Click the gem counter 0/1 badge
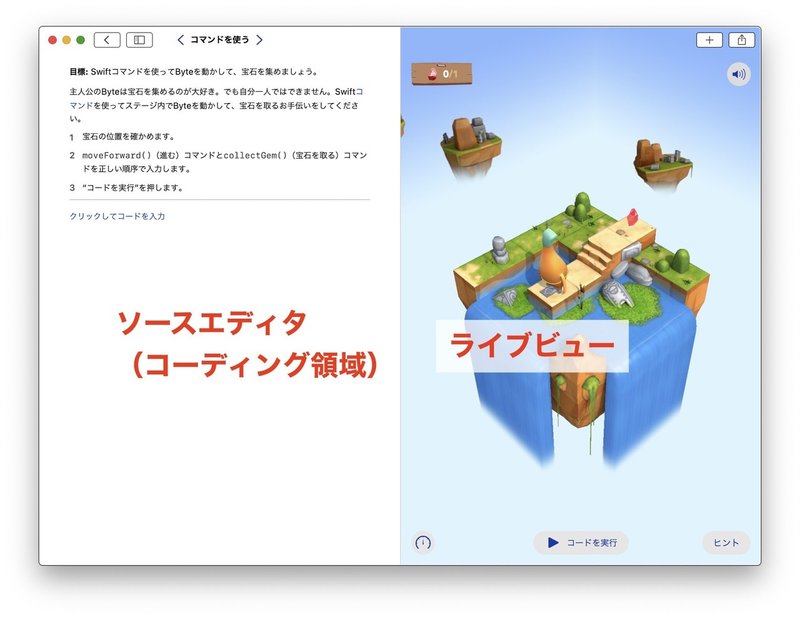 (442, 74)
